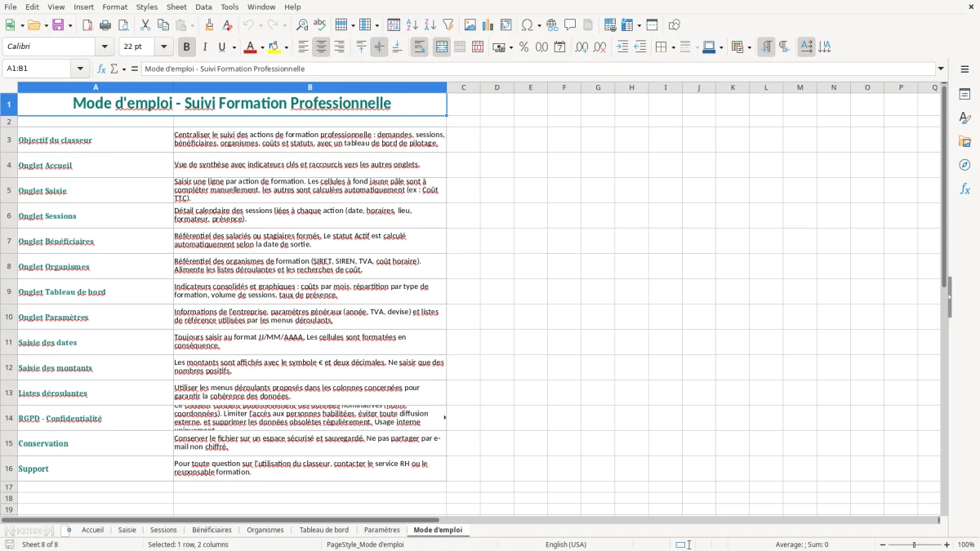Viewport: 980px width, 551px height.
Task: Click Increase Indent icon
Action: [622, 47]
